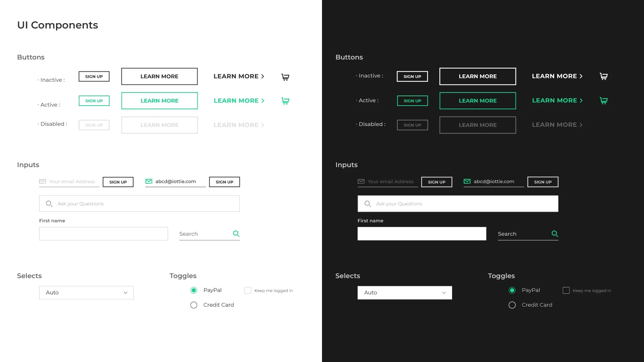Open the Auto select dropdown in dark theme
This screenshot has height=362, width=644.
405,293
